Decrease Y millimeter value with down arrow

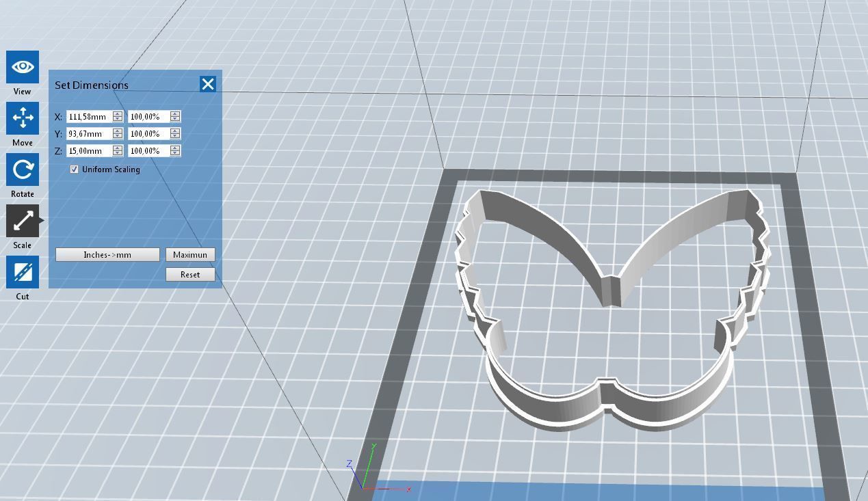pos(118,137)
